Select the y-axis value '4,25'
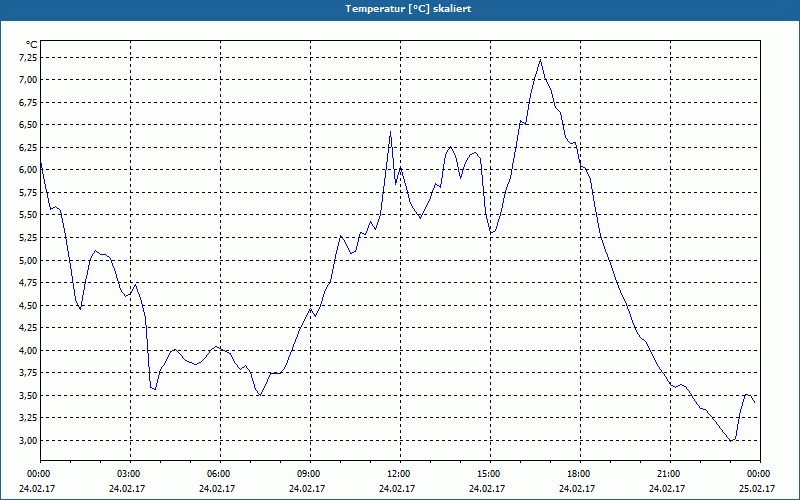Screen dimensions: 800x500 point(28,328)
